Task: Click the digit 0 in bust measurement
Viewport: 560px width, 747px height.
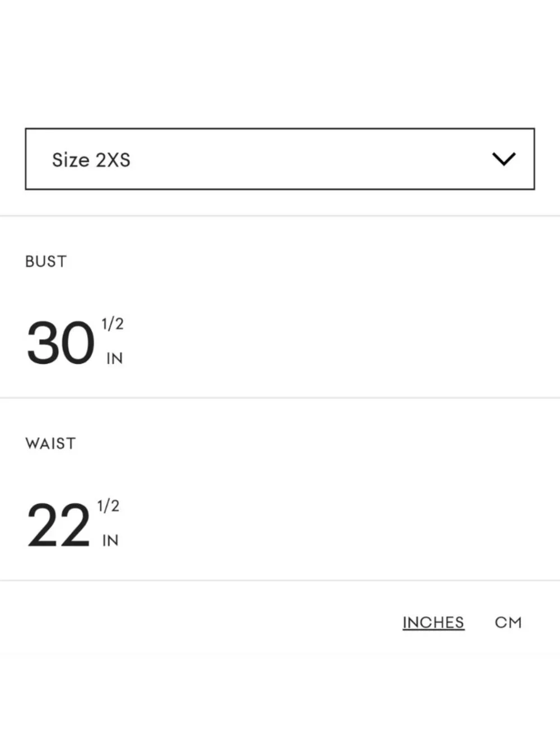Action: pyautogui.click(x=78, y=342)
